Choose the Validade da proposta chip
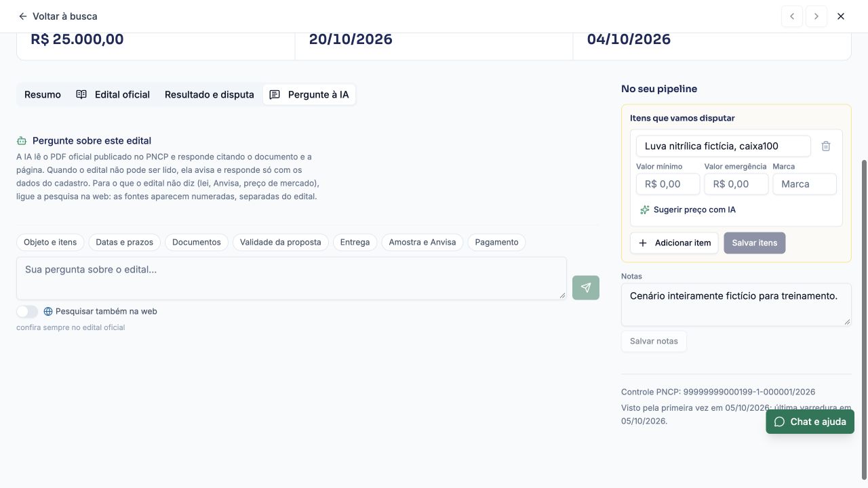Screen dimensions: 868x488 coord(281,242)
